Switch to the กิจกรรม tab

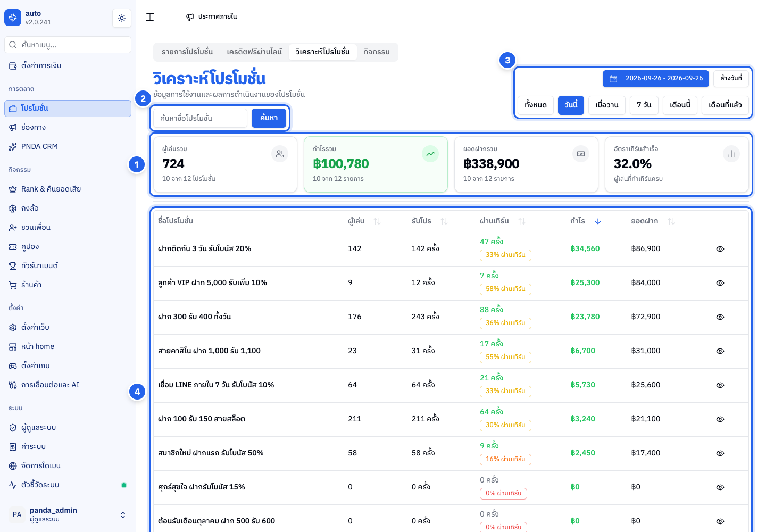(x=377, y=52)
